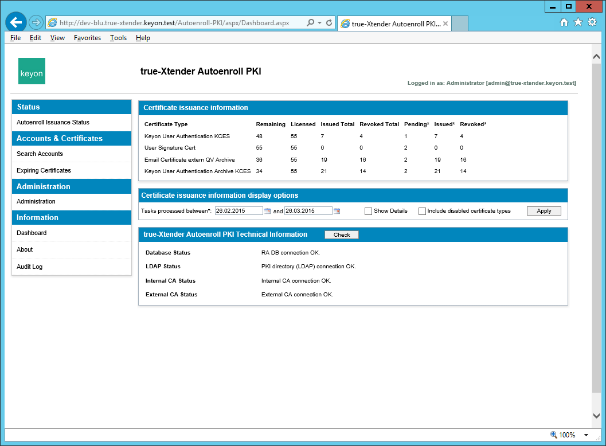
Task: Click Keyon User Authentication Archive KGES label
Action: point(197,171)
